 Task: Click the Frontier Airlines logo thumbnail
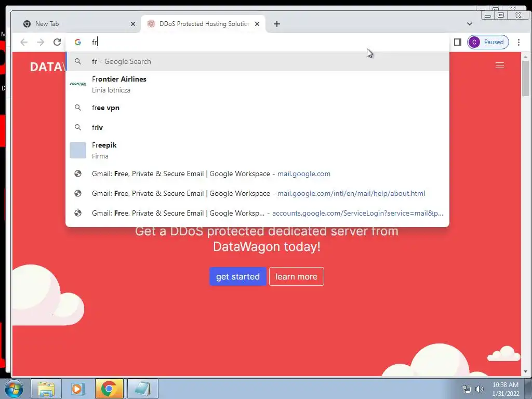[78, 84]
